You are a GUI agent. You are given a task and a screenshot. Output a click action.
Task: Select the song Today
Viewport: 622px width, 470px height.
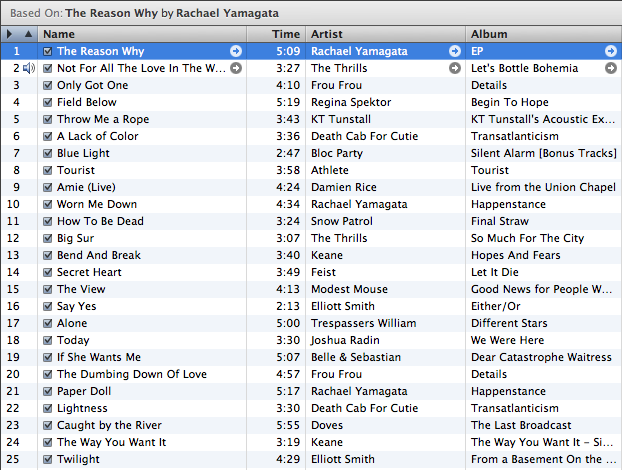[x=73, y=340]
